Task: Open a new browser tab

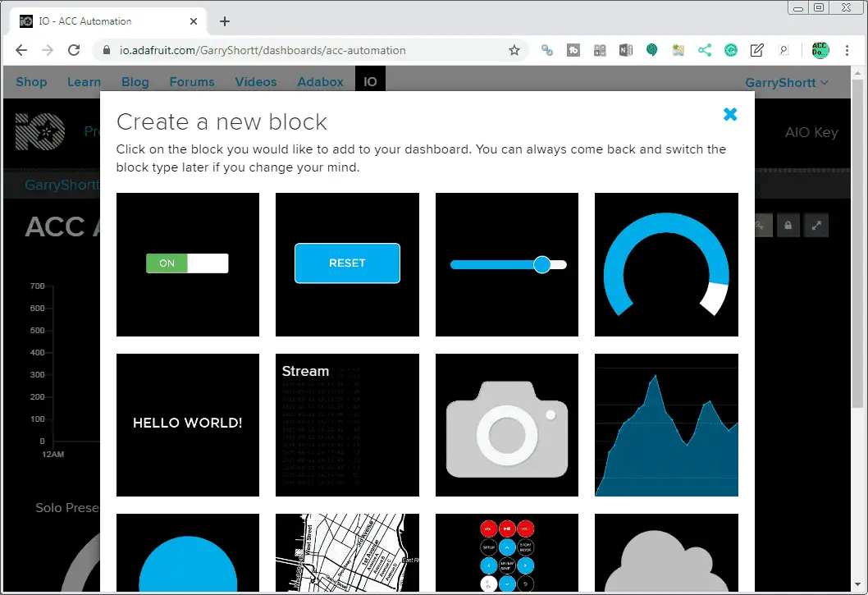Action: pos(224,21)
